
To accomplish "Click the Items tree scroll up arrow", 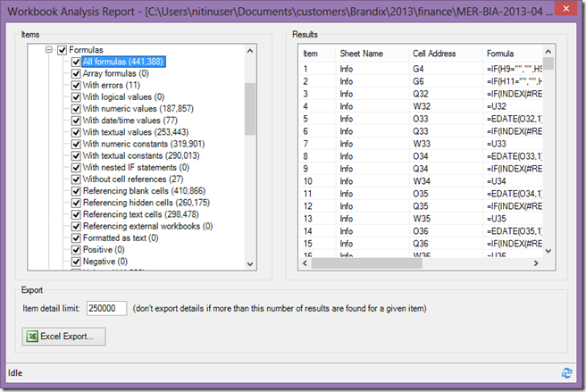I will click(250, 51).
